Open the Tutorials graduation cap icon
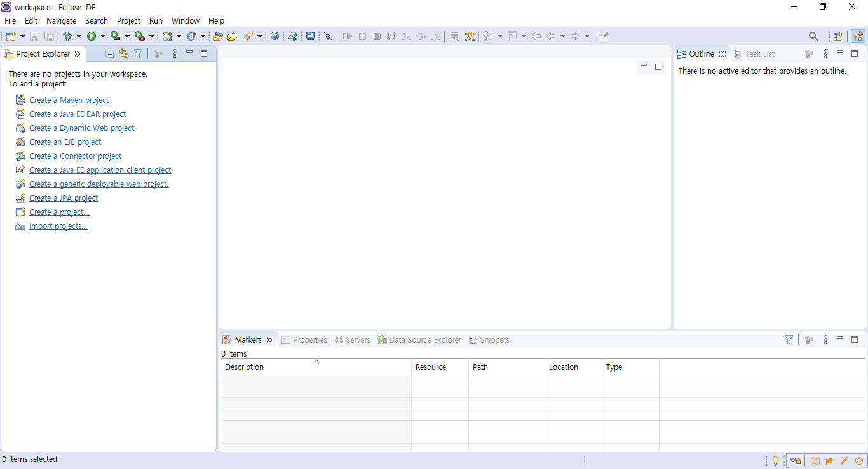Screen dimensions: 868x469 click(x=830, y=461)
